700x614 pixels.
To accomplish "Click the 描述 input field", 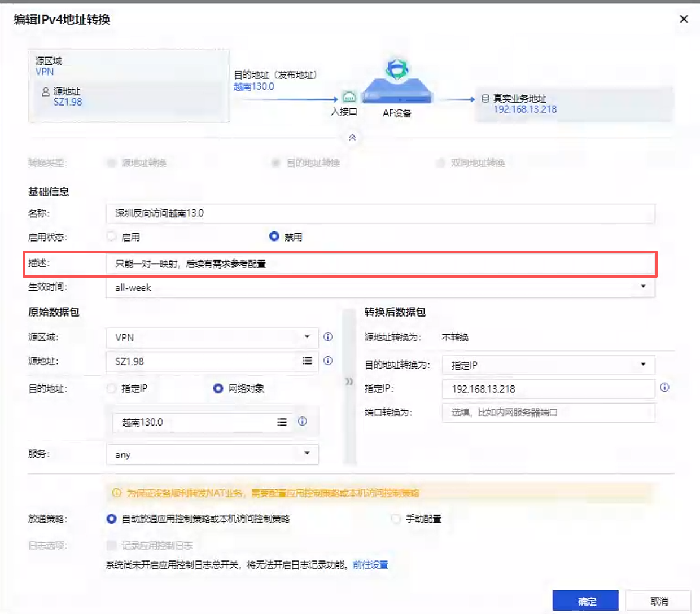I will 380,264.
